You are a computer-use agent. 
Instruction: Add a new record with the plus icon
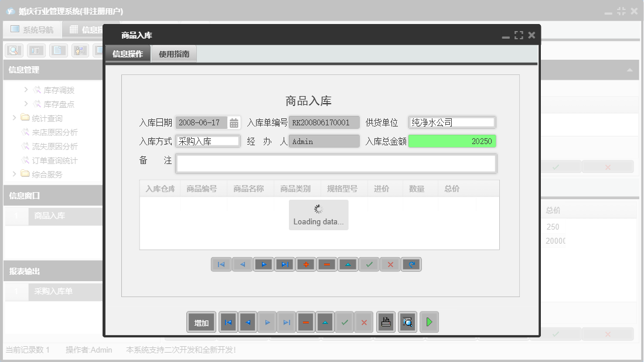(305, 264)
